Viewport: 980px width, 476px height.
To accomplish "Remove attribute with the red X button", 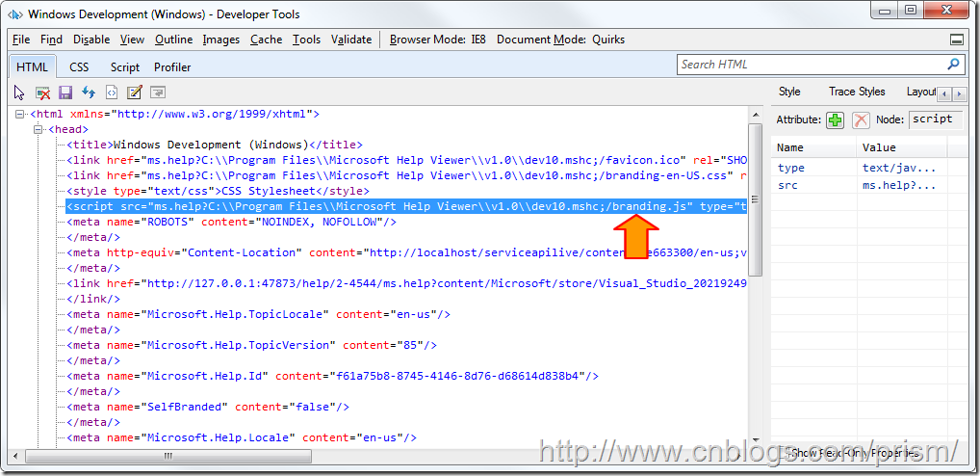I will 862,119.
